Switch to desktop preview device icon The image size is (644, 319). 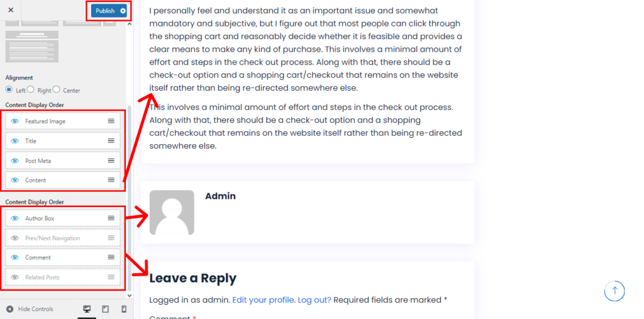(x=87, y=309)
